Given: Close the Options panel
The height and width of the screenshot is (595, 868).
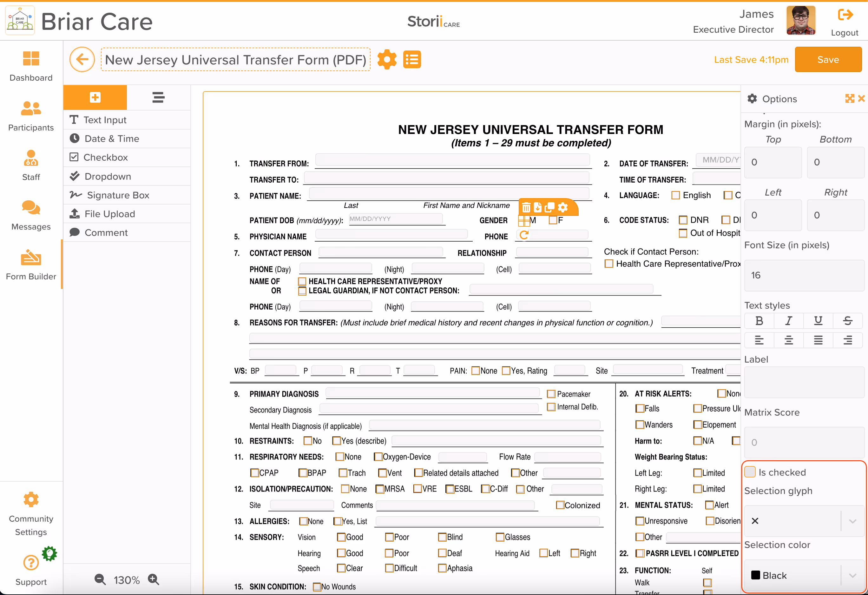Looking at the screenshot, I should pos(862,99).
